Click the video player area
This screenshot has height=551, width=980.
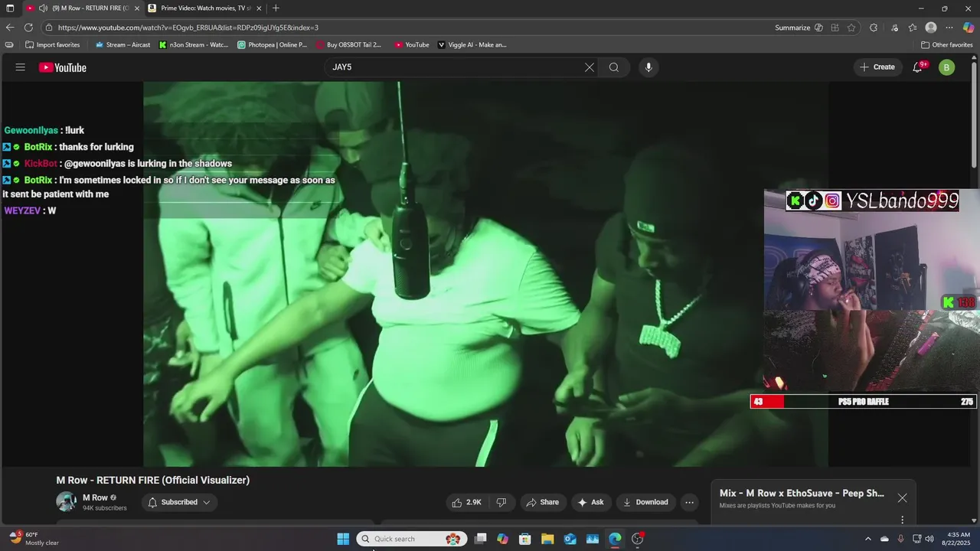tap(485, 274)
